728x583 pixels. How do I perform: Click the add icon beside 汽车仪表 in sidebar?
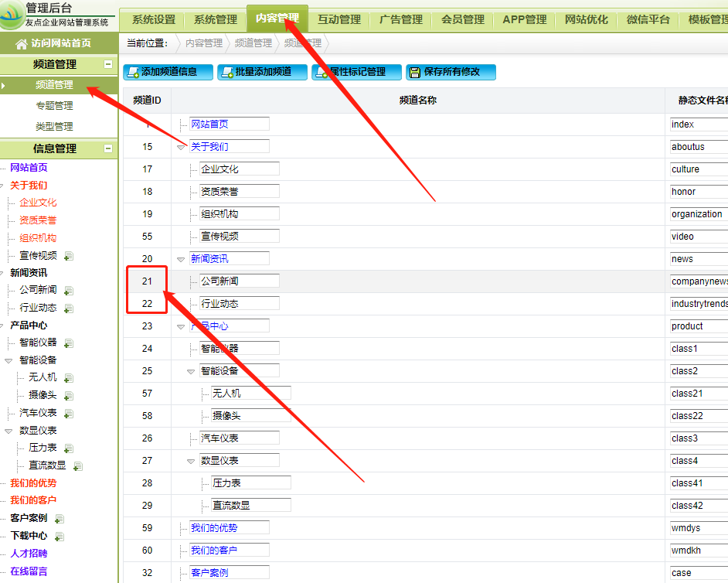[69, 414]
